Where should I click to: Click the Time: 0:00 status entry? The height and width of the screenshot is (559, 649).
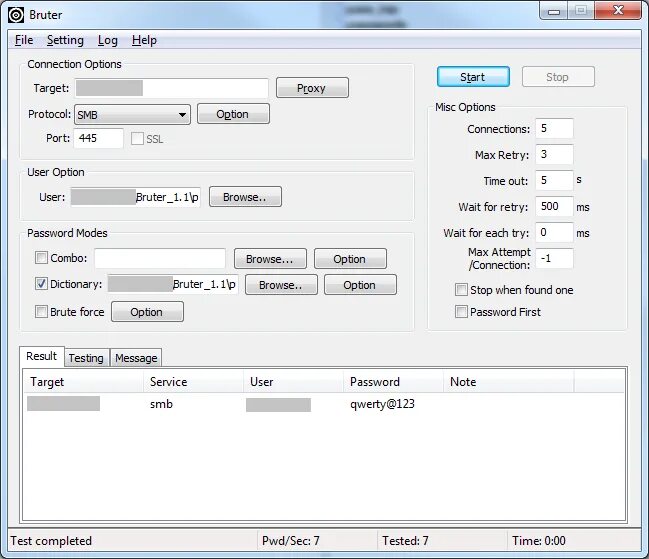(x=539, y=541)
